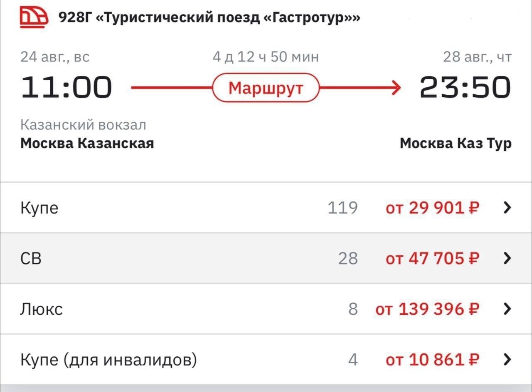The image size is (532, 392).
Task: Click the red train logo icon
Action: click(34, 18)
